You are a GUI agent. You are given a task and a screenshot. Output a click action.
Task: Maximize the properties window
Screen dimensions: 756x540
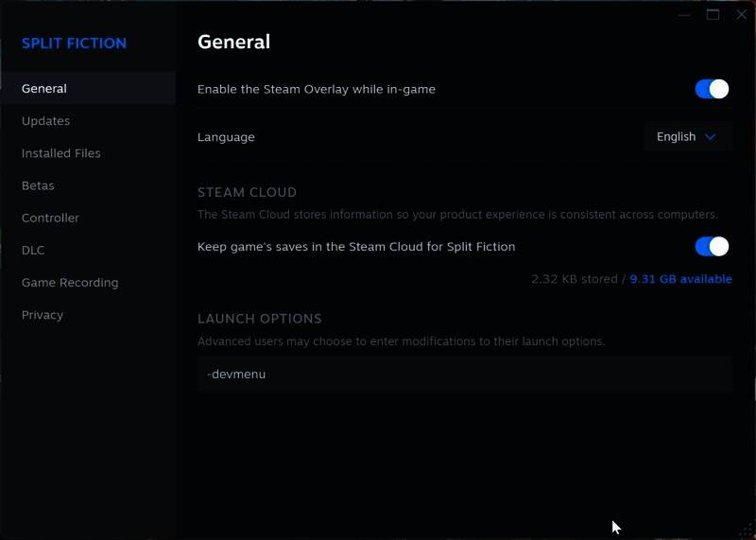coord(713,15)
